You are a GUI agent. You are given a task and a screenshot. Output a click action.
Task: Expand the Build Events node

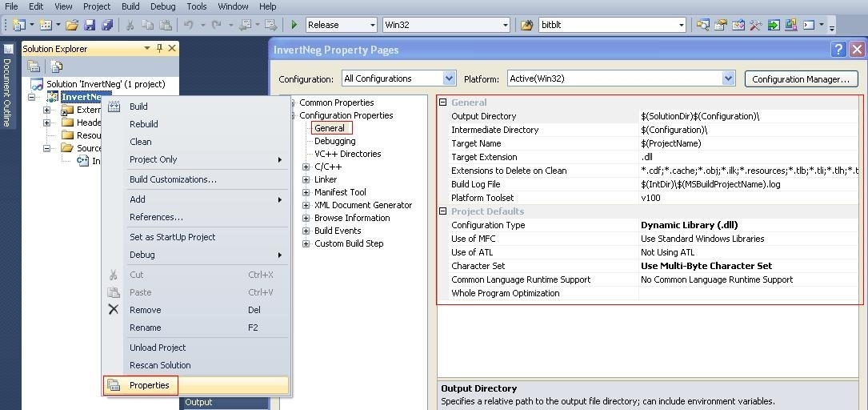[x=306, y=231]
